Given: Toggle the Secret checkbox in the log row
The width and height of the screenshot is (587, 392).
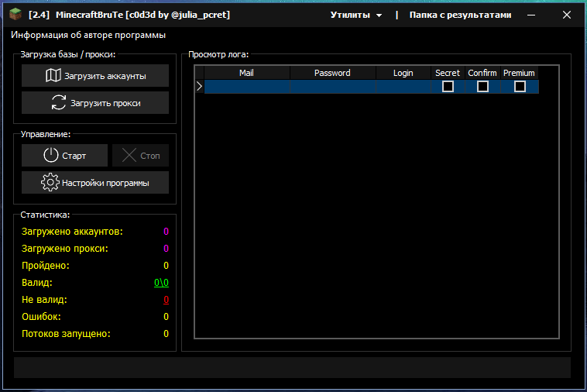Looking at the screenshot, I should [448, 87].
